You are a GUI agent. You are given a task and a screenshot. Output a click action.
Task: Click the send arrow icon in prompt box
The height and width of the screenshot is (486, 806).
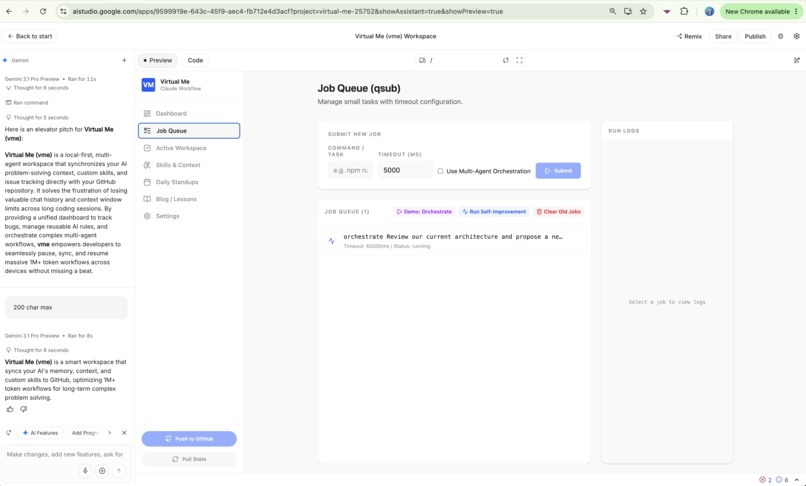[x=119, y=471]
